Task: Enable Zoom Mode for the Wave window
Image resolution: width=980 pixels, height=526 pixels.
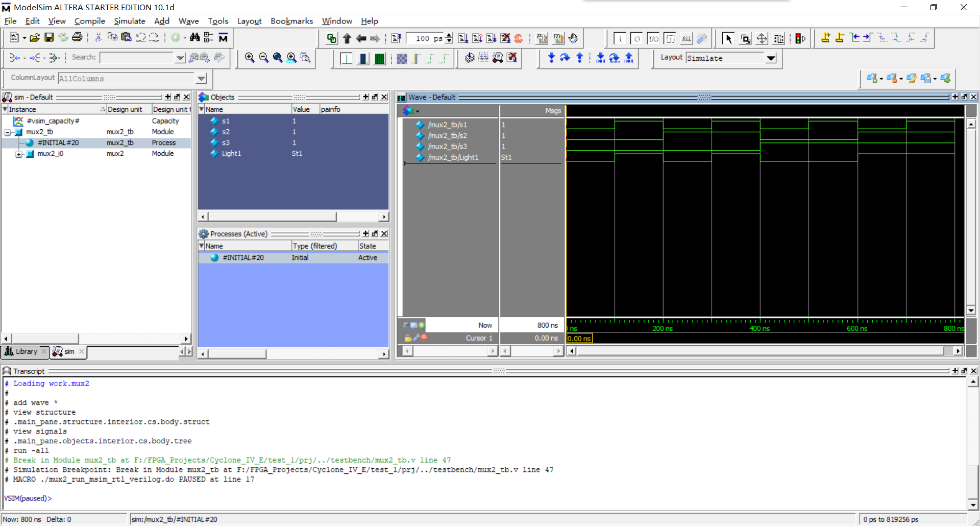Action: [746, 38]
